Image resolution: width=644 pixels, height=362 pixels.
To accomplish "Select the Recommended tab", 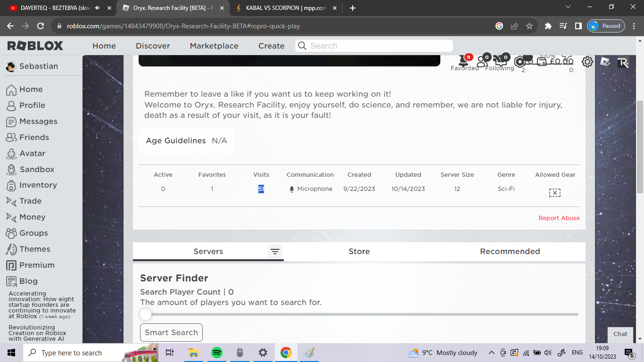I will (510, 252).
